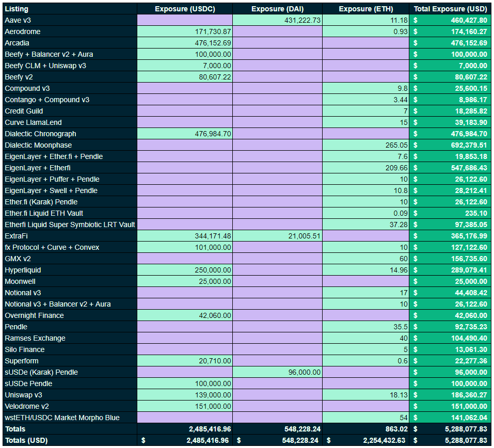Click the Totals (USD) row label
The width and height of the screenshot is (494, 448).
click(70, 440)
